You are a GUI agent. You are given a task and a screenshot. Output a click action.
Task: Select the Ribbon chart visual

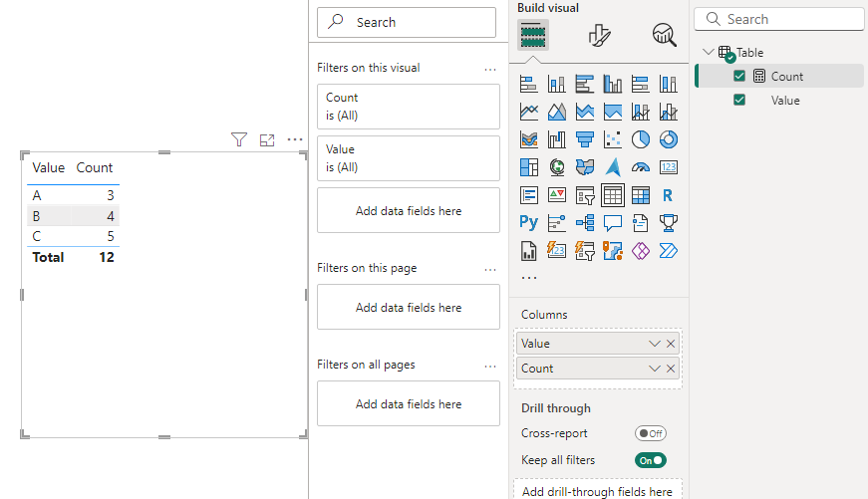(x=529, y=139)
